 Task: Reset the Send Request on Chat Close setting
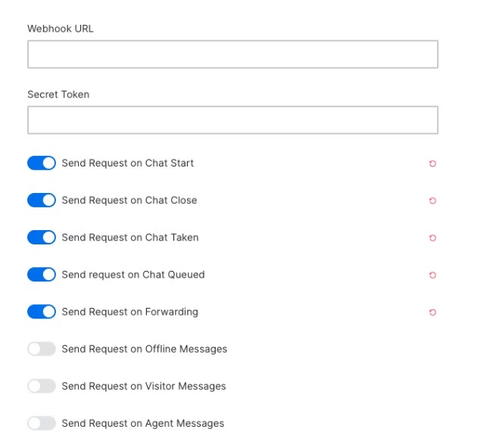432,201
